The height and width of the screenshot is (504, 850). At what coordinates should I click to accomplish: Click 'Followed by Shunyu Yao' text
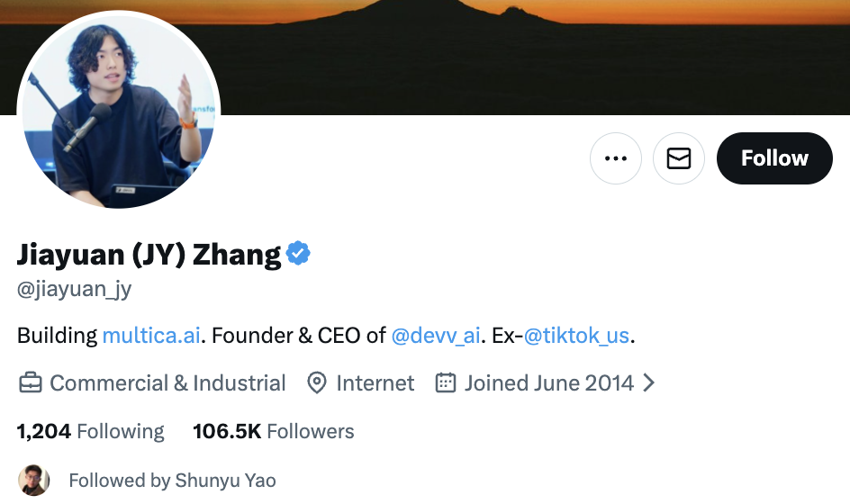pyautogui.click(x=172, y=481)
